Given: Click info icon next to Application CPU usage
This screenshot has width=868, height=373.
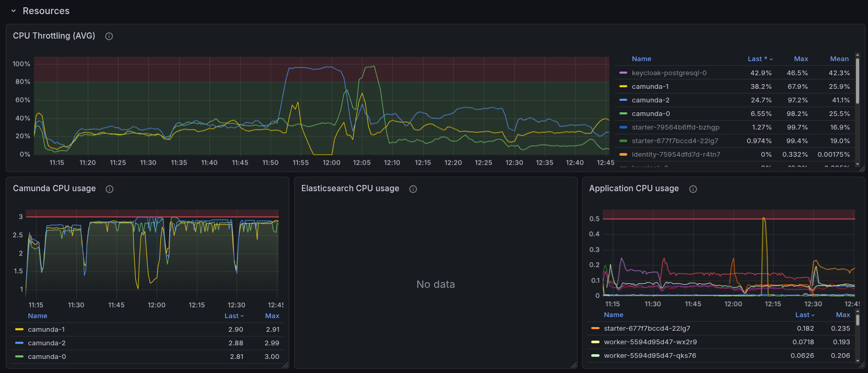Looking at the screenshot, I should tap(693, 189).
